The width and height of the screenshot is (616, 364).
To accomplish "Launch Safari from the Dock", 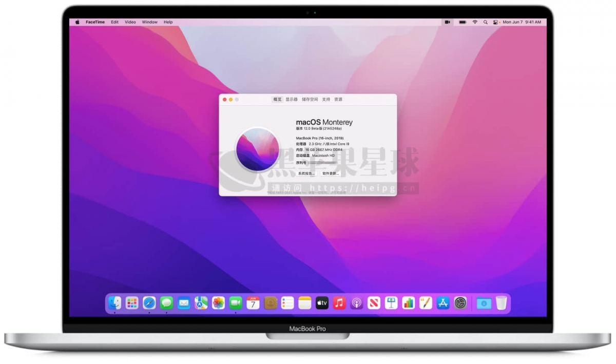I will click(148, 303).
